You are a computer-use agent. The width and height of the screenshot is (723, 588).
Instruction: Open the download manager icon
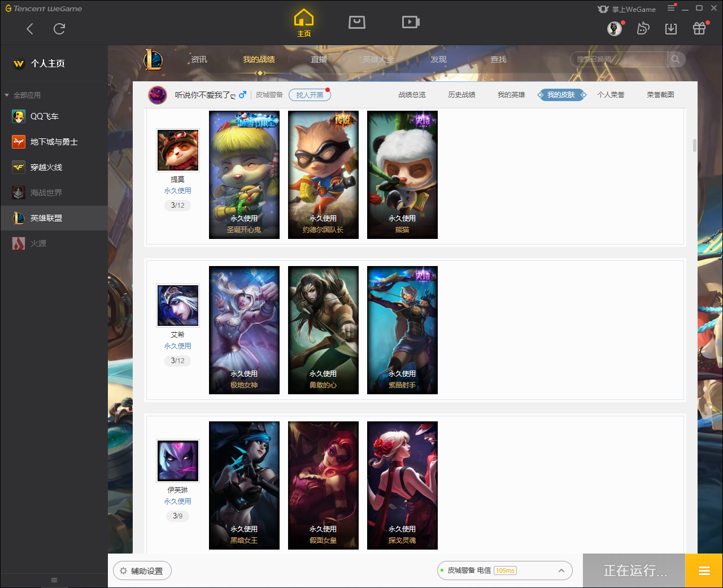[x=671, y=28]
